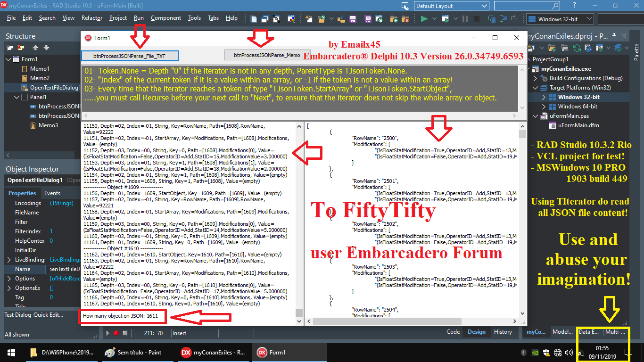Viewport: 644px width, 362px height.
Task: Switch to the Code editor tab
Action: [x=453, y=332]
